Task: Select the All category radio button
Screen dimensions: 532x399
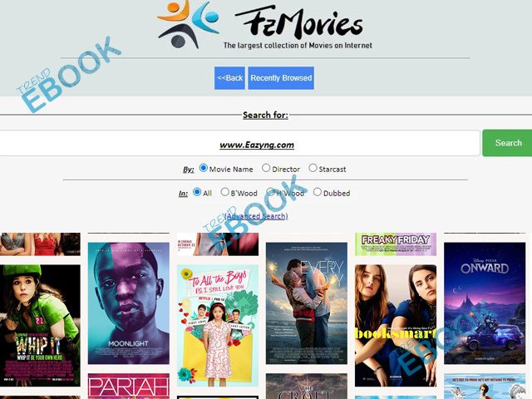Action: coord(197,192)
